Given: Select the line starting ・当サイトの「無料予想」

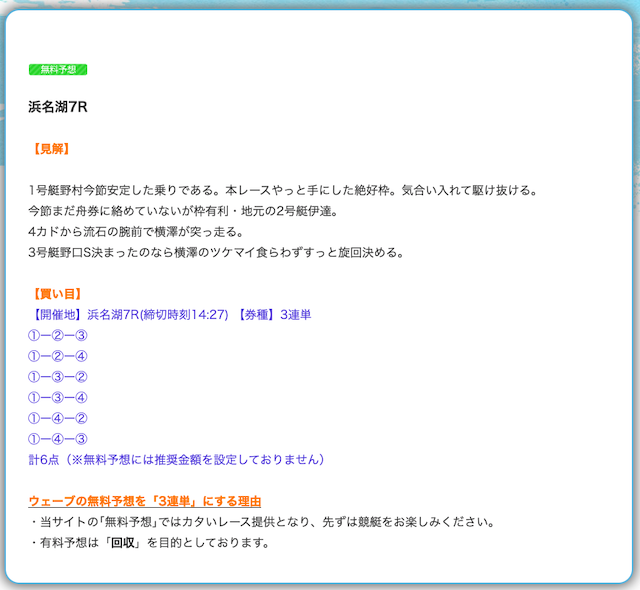Looking at the screenshot, I should click(263, 522).
